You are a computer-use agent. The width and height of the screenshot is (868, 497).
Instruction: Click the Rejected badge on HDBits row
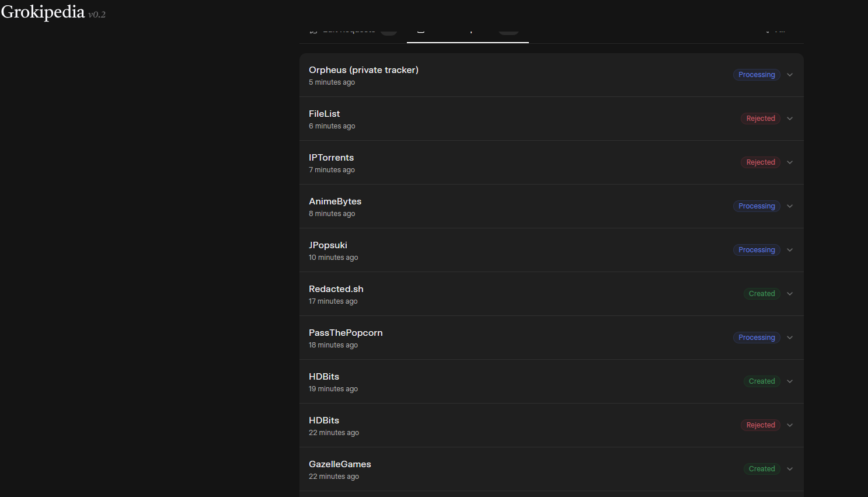coord(761,425)
